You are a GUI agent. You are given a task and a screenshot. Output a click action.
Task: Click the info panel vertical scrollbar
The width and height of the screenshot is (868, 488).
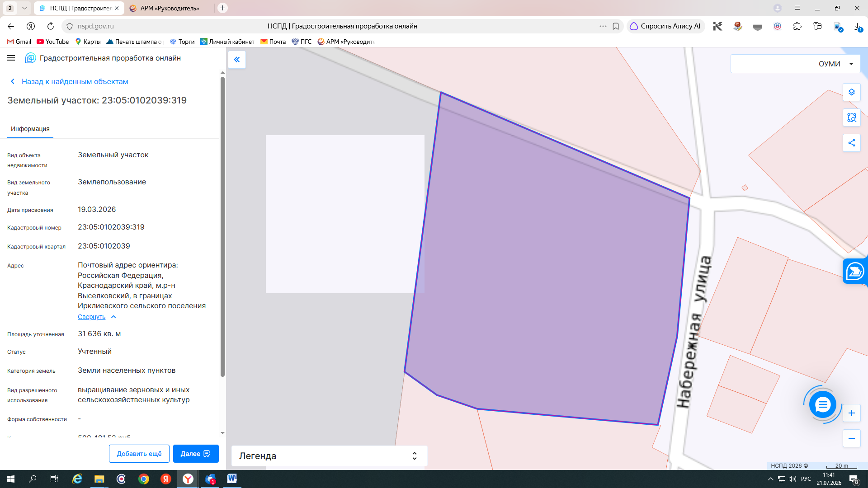pos(222,226)
